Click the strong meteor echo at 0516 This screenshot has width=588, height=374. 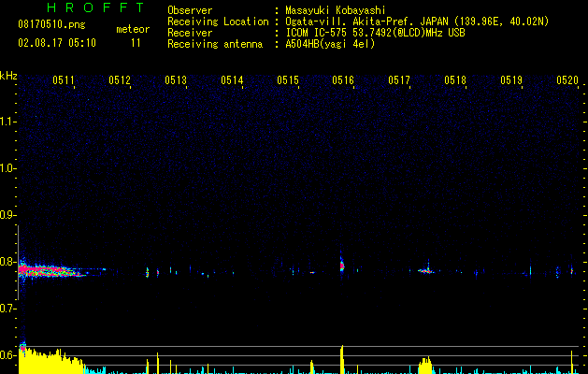pos(342,266)
